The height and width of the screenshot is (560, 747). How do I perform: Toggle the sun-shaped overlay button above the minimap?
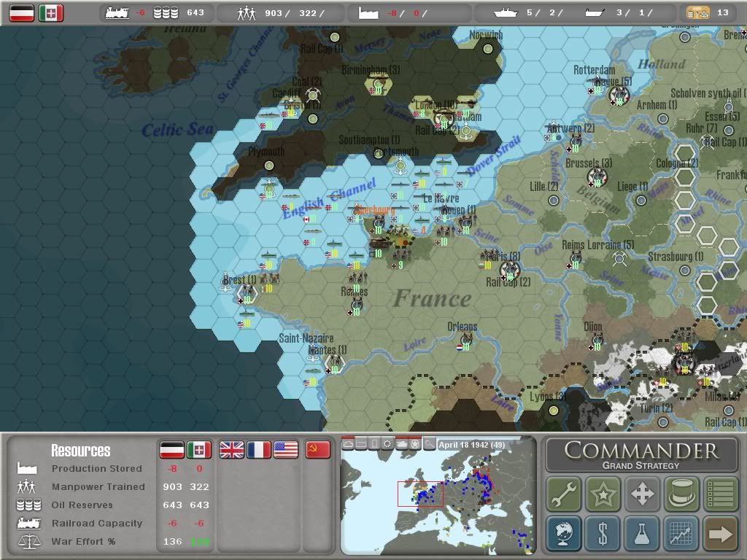388,444
